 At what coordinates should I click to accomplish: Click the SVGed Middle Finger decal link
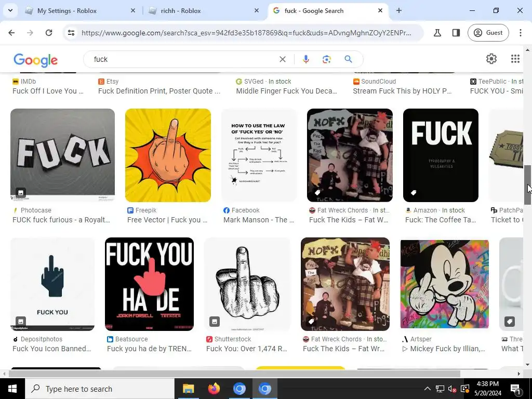(x=287, y=91)
